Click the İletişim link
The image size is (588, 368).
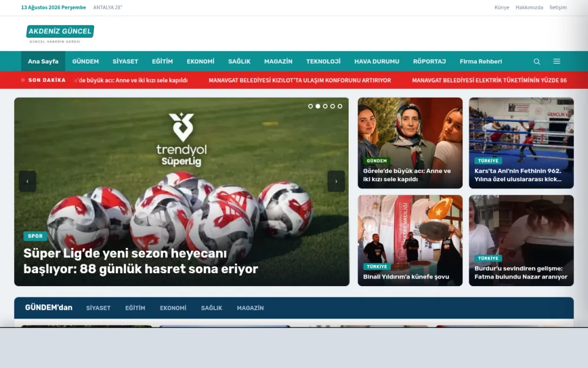(x=558, y=8)
